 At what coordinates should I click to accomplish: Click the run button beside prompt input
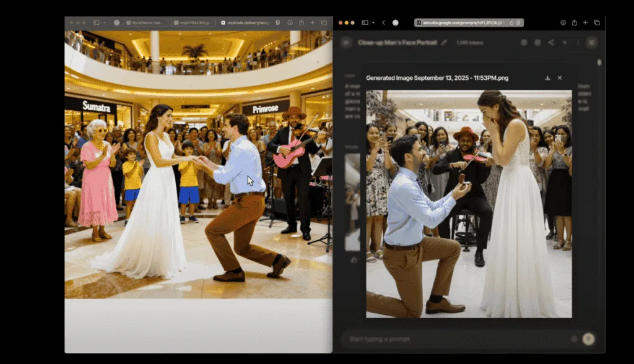588,339
